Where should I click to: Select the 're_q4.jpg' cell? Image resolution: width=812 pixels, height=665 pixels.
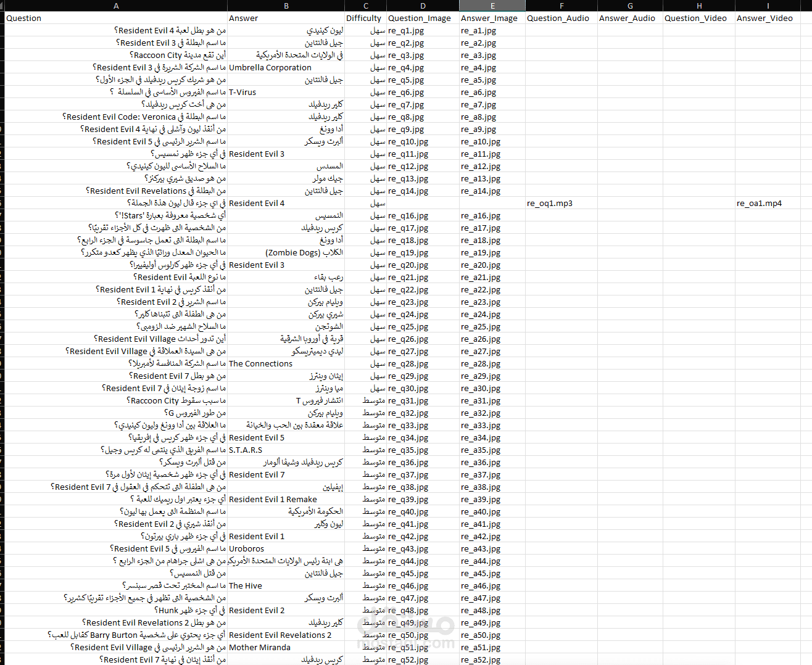pyautogui.click(x=423, y=67)
